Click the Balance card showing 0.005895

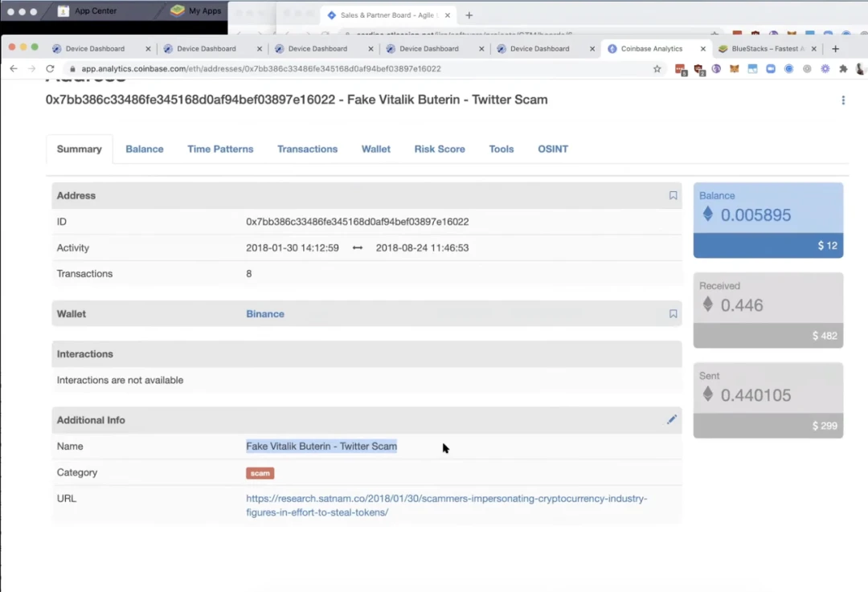768,220
